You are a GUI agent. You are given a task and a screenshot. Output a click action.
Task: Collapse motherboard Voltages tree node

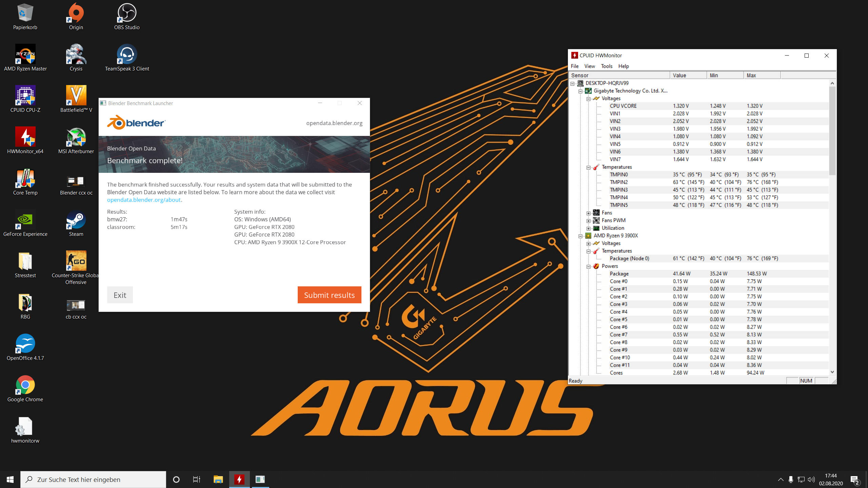pyautogui.click(x=589, y=99)
